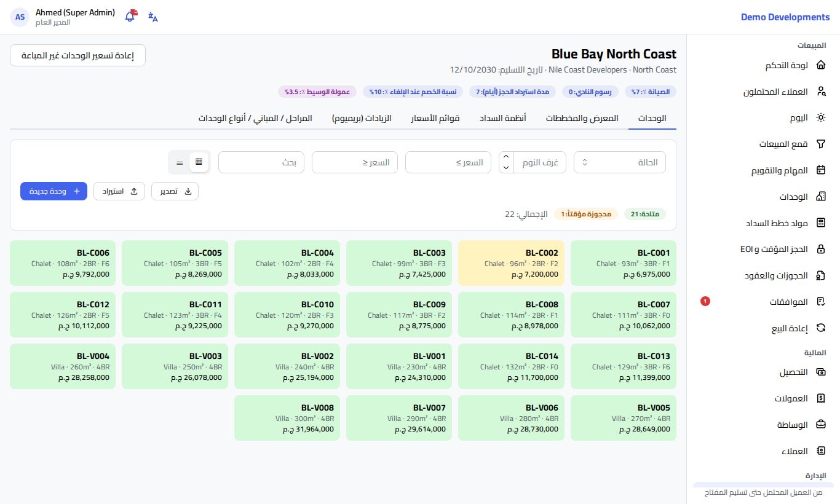Decrease the غرف النوم bedrooms stepper

[x=506, y=167]
